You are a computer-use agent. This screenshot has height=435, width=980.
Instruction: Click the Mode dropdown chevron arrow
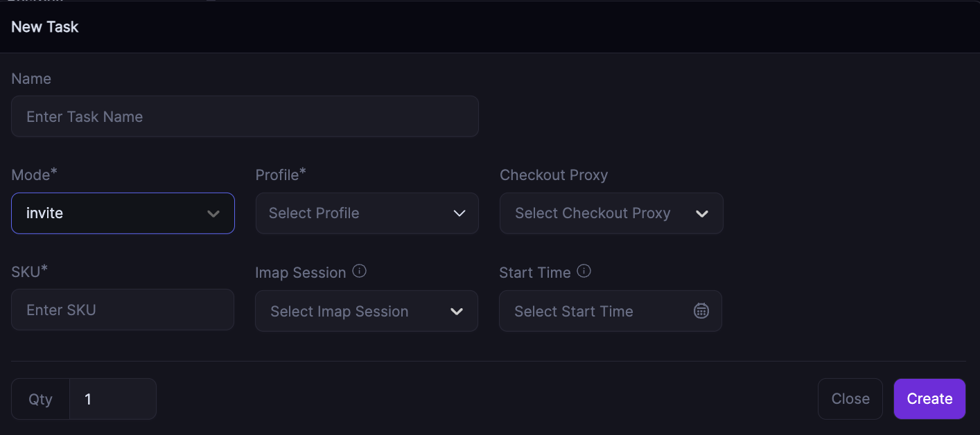pyautogui.click(x=213, y=213)
